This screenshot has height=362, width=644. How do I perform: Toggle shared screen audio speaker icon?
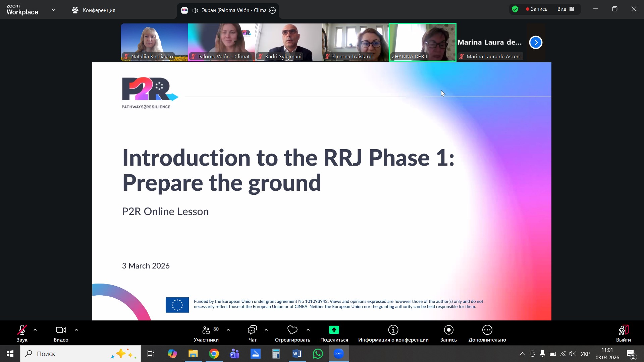[x=195, y=10]
